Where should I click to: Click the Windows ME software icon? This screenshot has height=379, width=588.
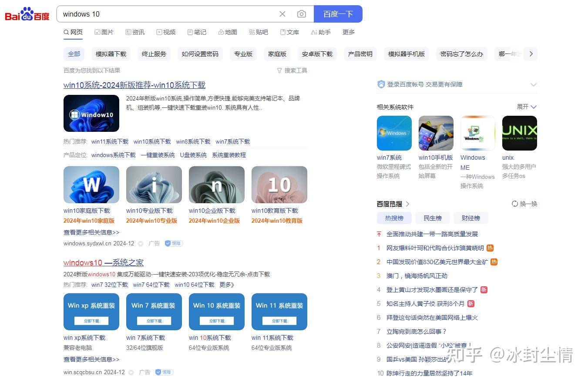point(478,133)
